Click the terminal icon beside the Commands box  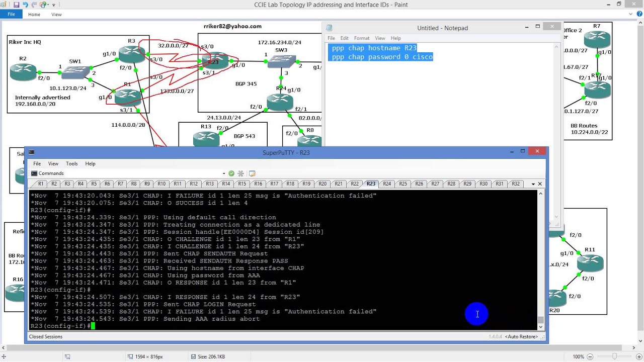tap(34, 173)
